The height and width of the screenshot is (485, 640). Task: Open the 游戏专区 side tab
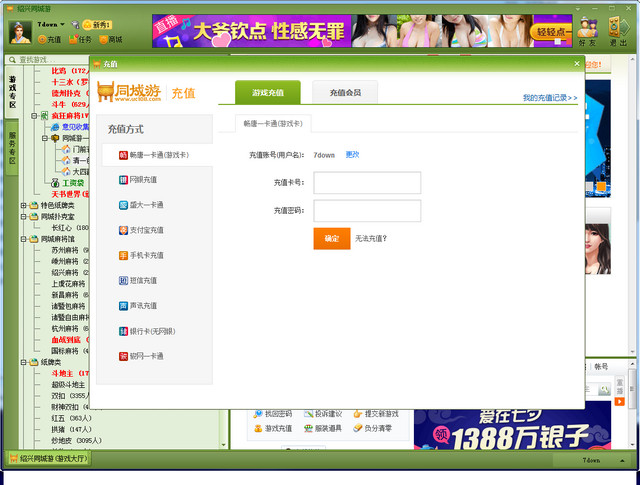(x=12, y=92)
